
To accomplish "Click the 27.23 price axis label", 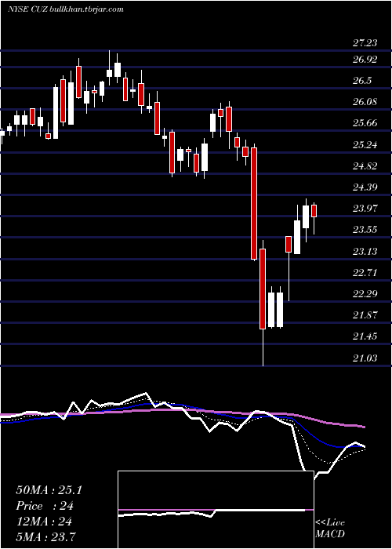I will [x=365, y=43].
